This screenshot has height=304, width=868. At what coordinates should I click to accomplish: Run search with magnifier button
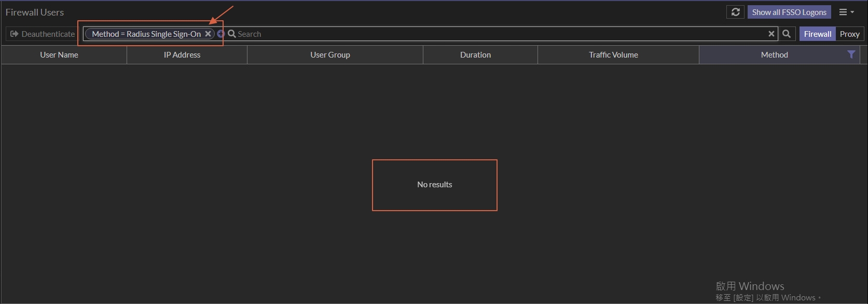coord(787,34)
